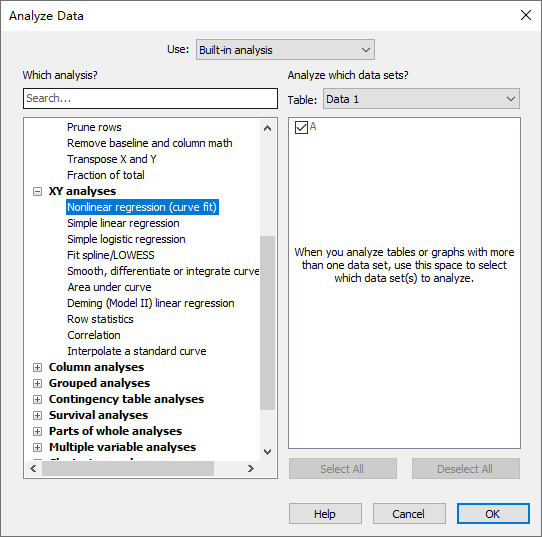The image size is (542, 537).
Task: Expand the Survival analyses group
Action: click(x=37, y=415)
